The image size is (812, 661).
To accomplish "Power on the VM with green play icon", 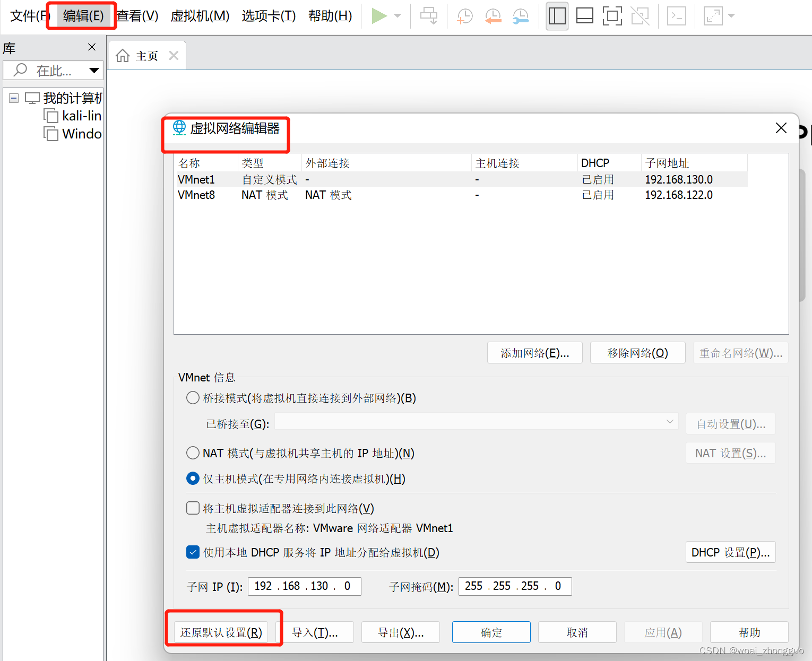I will coord(379,16).
